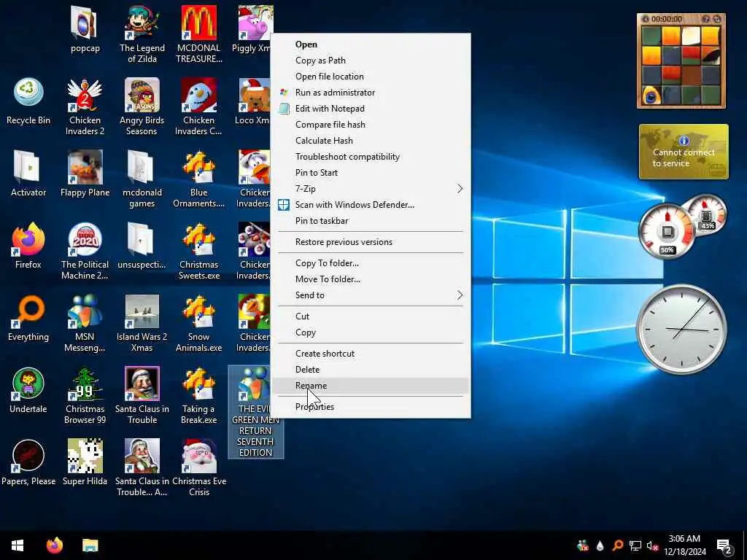Open the notification center
The image size is (747, 560).
click(x=724, y=545)
